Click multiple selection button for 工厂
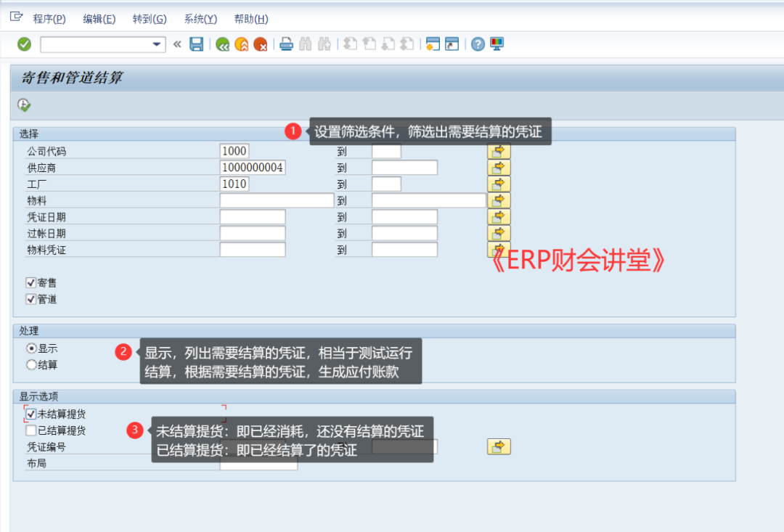The height and width of the screenshot is (532, 784). [x=499, y=184]
